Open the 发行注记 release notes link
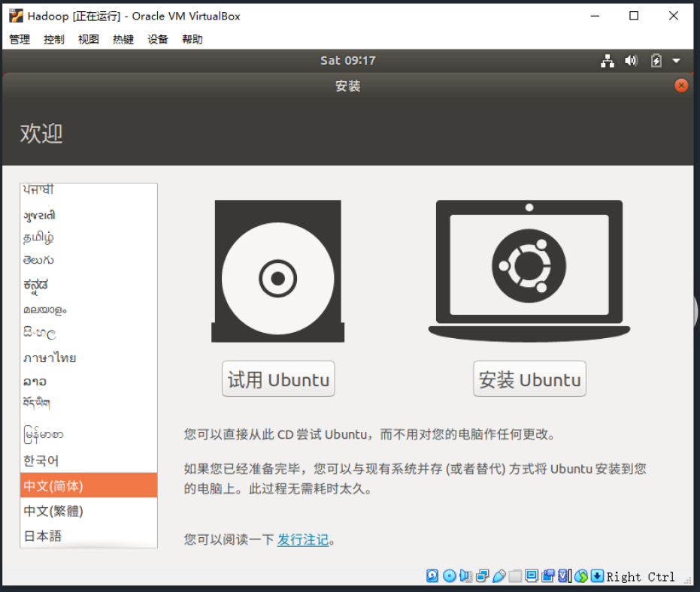 (x=303, y=540)
